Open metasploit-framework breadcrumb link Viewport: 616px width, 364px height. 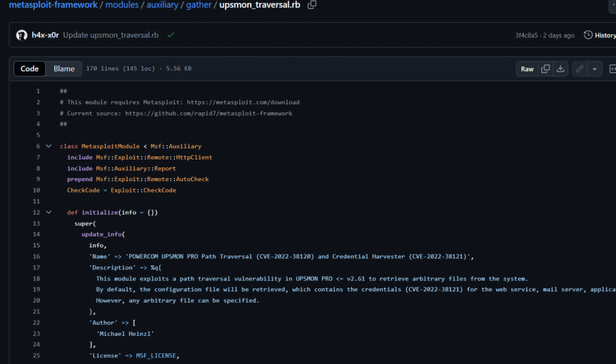click(53, 5)
